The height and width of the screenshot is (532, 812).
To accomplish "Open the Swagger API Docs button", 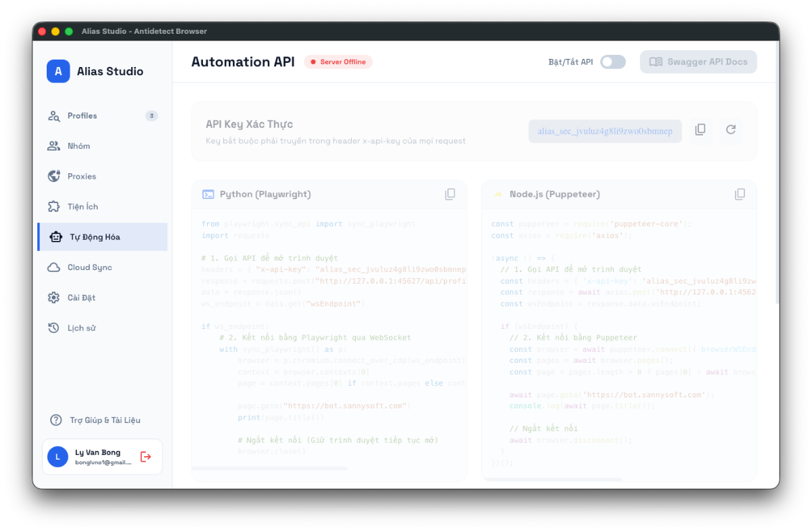I will tap(698, 62).
